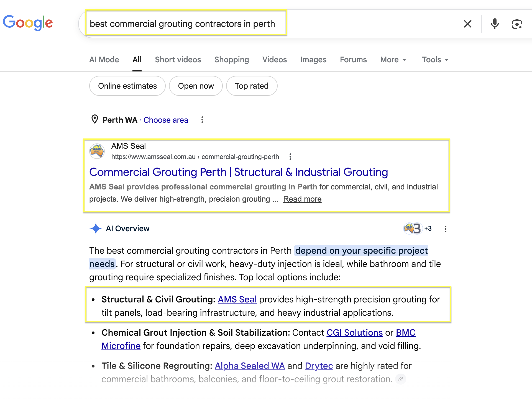532x401 pixels.
Task: Expand the More dropdown
Action: point(393,60)
